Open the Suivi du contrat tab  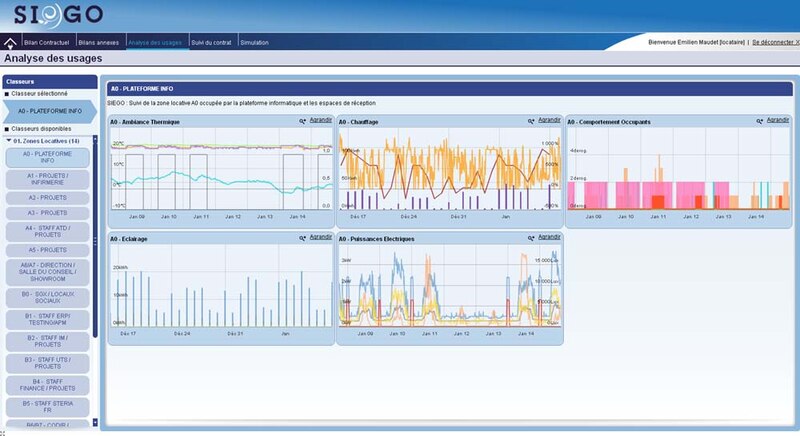tap(211, 44)
